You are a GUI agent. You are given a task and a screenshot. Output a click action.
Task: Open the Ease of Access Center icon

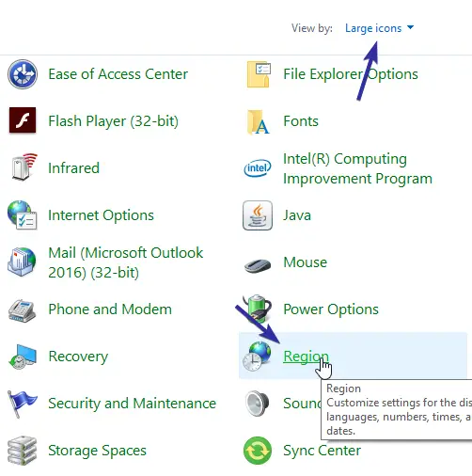[x=23, y=74]
